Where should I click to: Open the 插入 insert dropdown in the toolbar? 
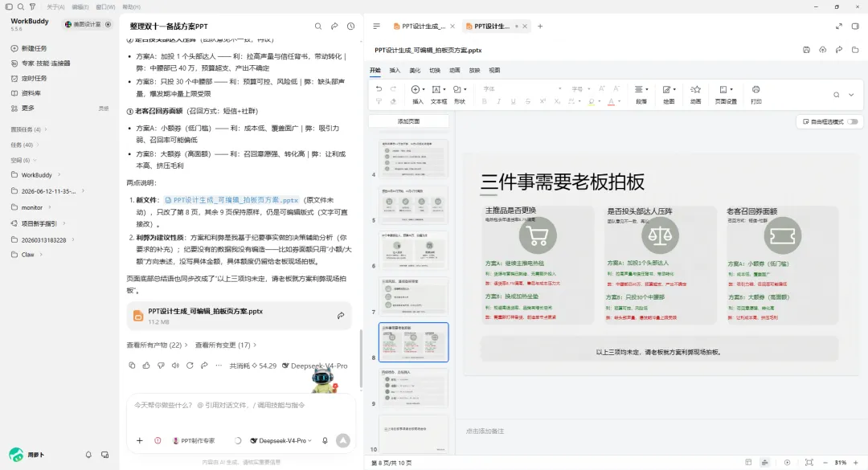tap(418, 94)
